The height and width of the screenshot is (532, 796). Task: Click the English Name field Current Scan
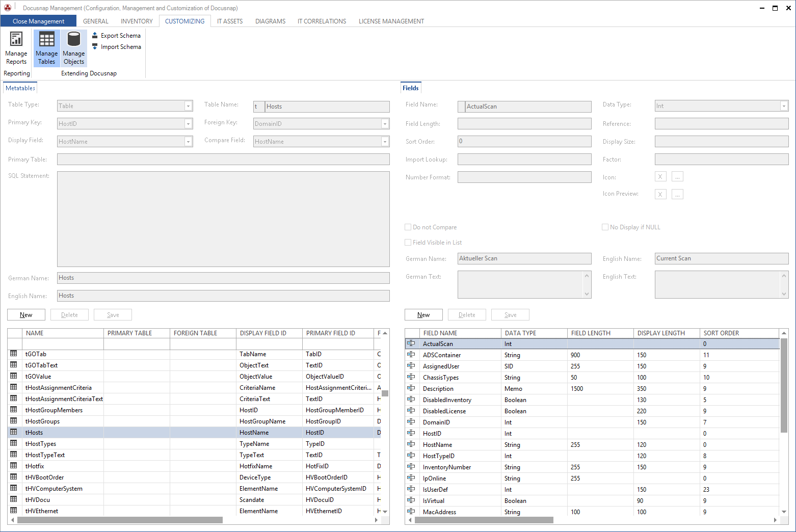coord(722,258)
